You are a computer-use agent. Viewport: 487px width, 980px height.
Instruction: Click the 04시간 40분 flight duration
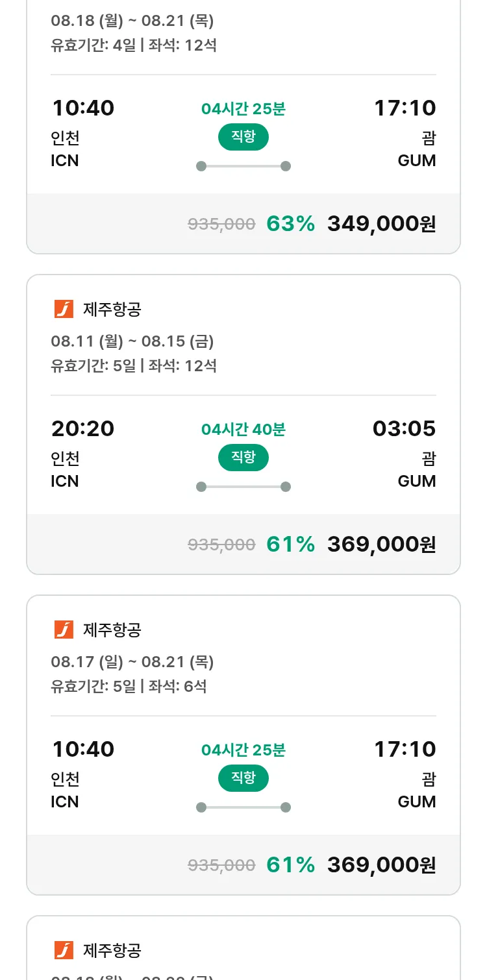tap(243, 430)
